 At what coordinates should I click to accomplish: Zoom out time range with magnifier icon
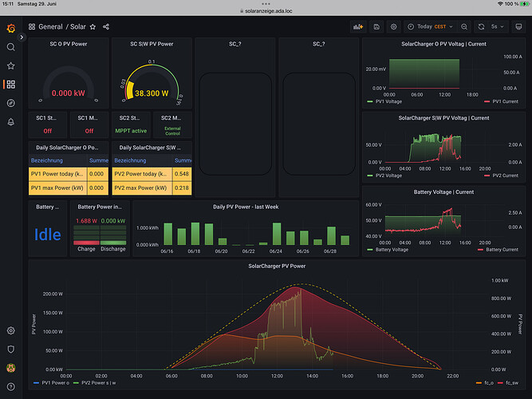click(464, 27)
